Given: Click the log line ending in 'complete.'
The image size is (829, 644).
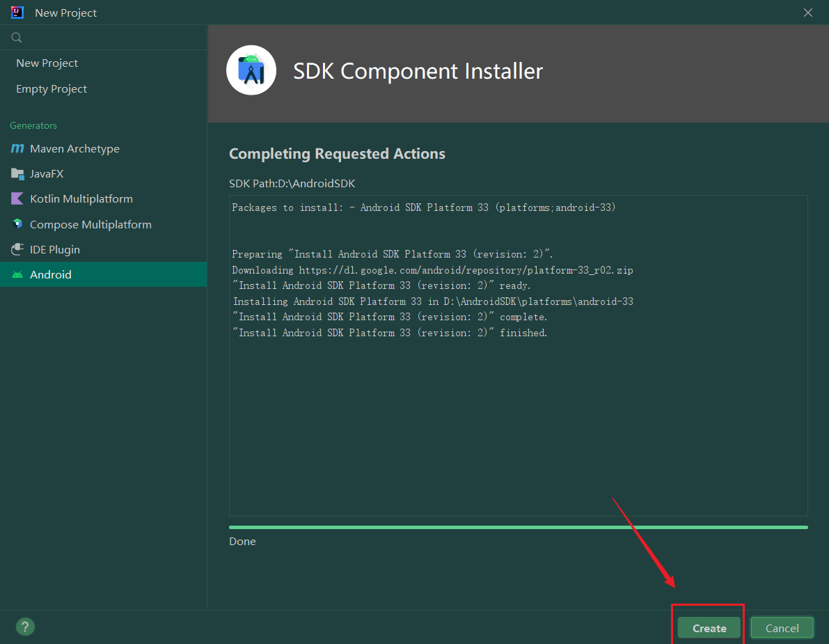Looking at the screenshot, I should coord(390,317).
